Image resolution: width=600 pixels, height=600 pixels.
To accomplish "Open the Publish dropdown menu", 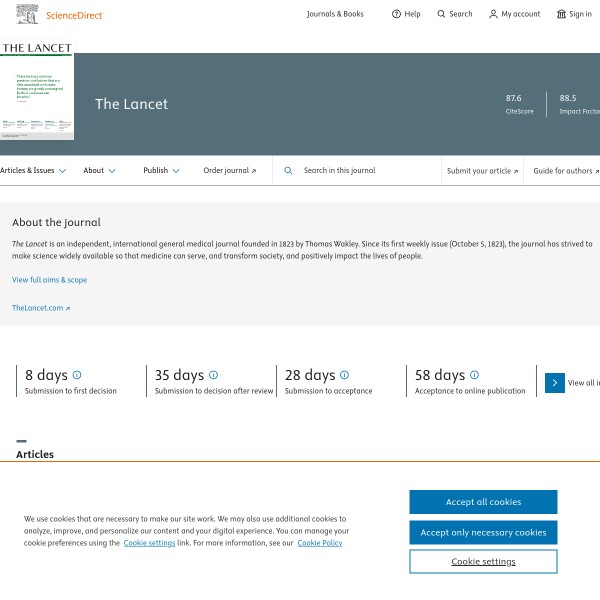I will [161, 171].
